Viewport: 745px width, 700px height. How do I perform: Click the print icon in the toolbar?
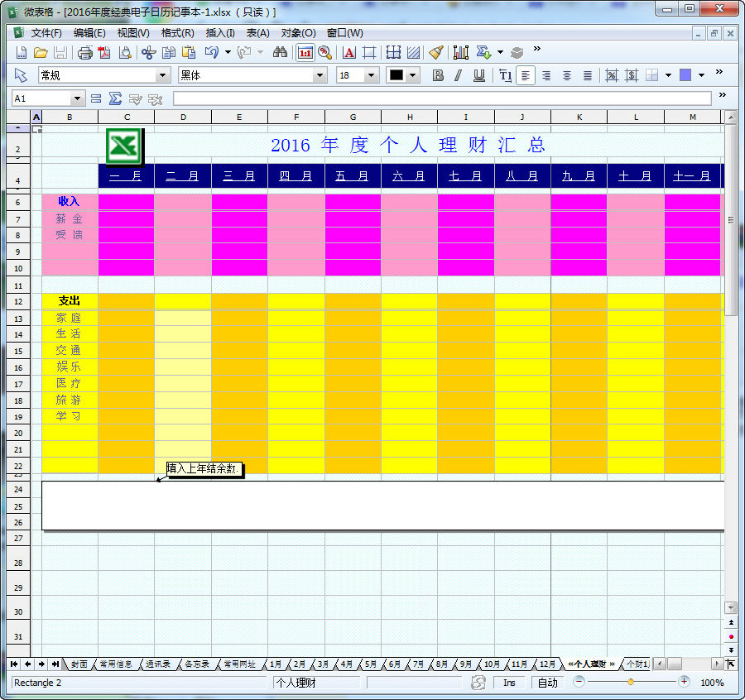tap(85, 52)
